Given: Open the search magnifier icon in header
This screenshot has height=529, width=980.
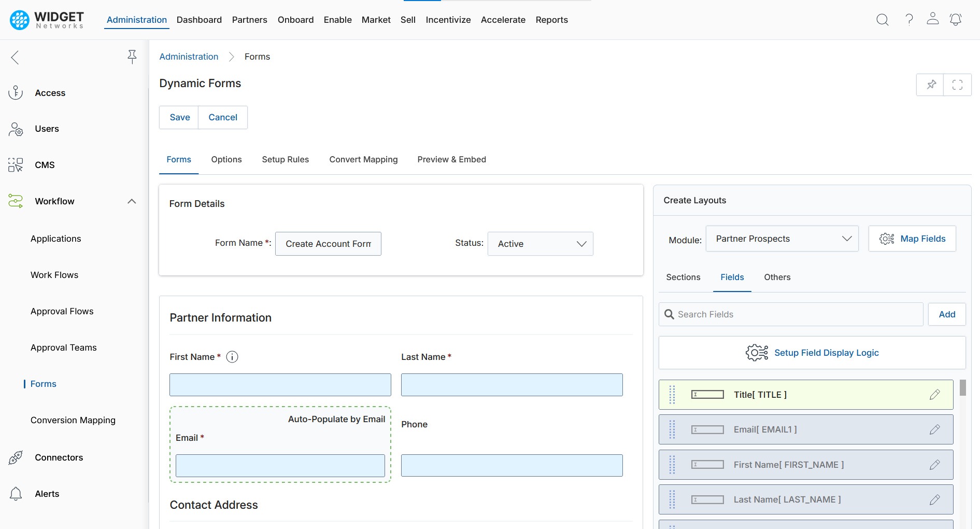Looking at the screenshot, I should tap(882, 20).
